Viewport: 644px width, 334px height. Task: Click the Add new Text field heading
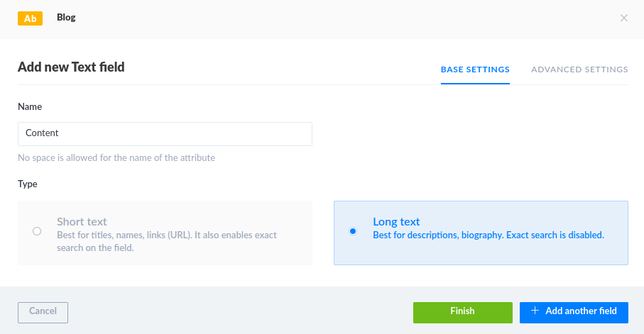71,67
